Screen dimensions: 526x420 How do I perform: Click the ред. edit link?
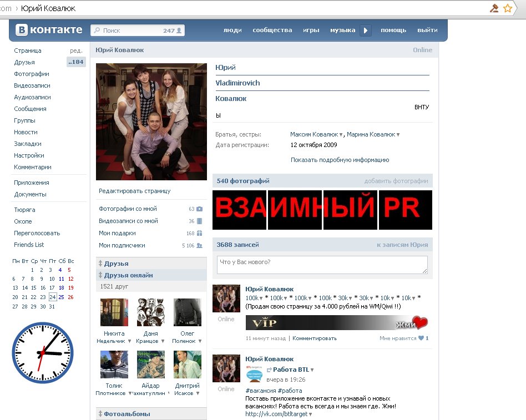click(76, 50)
